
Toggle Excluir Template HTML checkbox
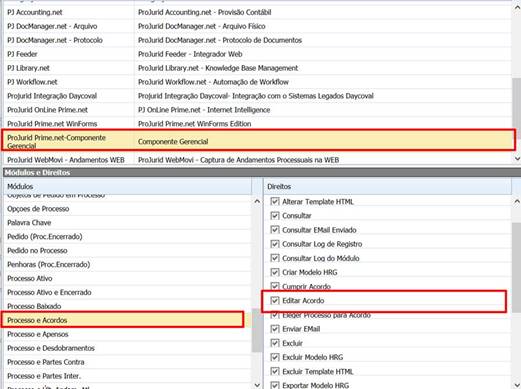pos(275,371)
